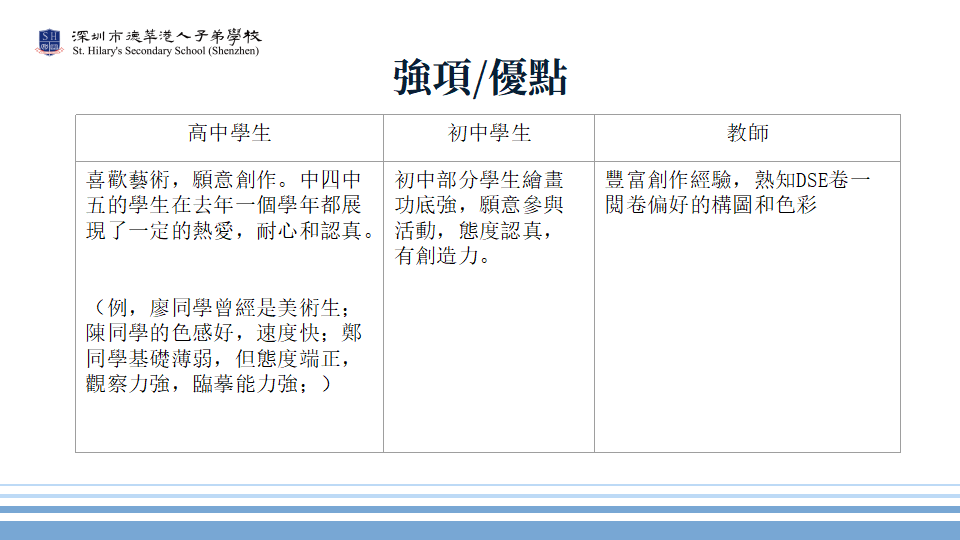Click the dark blue bottom footer stripe
Image resolution: width=960 pixels, height=540 pixels.
pos(480,530)
